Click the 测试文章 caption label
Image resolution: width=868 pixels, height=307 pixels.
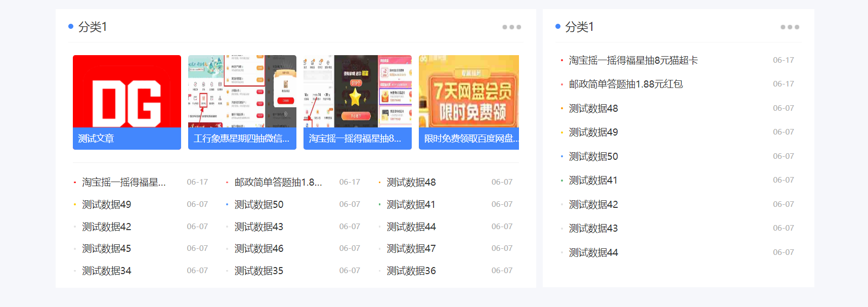click(96, 139)
